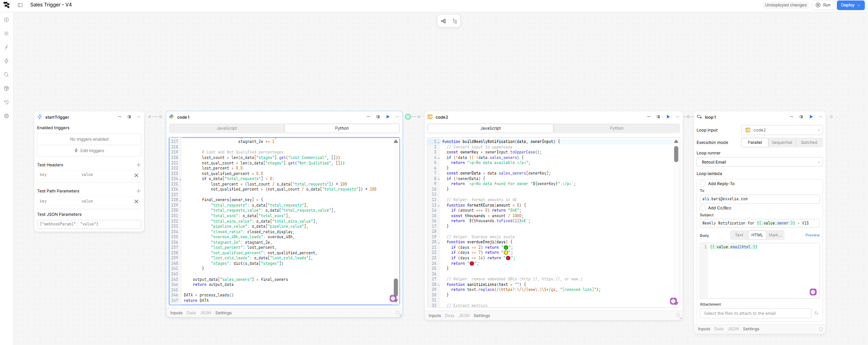Viewport: 868px width, 345px height.
Task: Click the code2 editor vertical scrollbar
Action: point(676,154)
